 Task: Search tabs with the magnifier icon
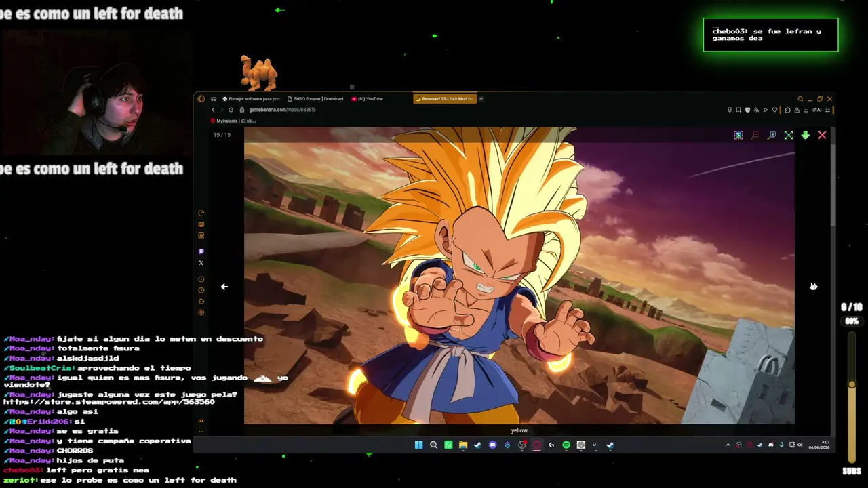click(800, 99)
